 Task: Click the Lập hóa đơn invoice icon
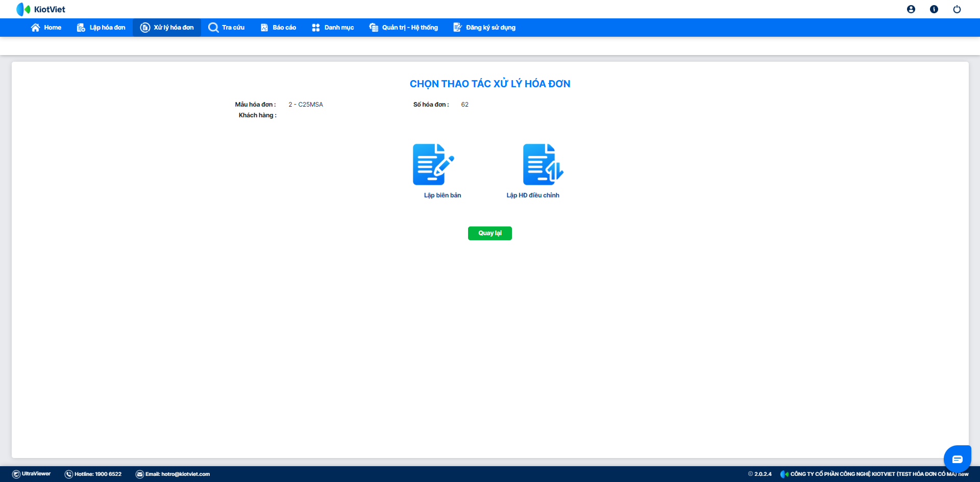click(x=81, y=28)
